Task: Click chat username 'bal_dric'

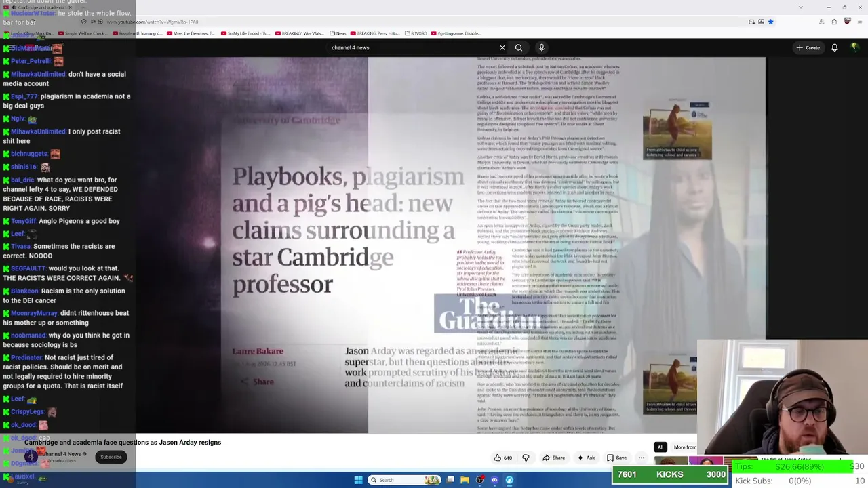Action: point(22,180)
